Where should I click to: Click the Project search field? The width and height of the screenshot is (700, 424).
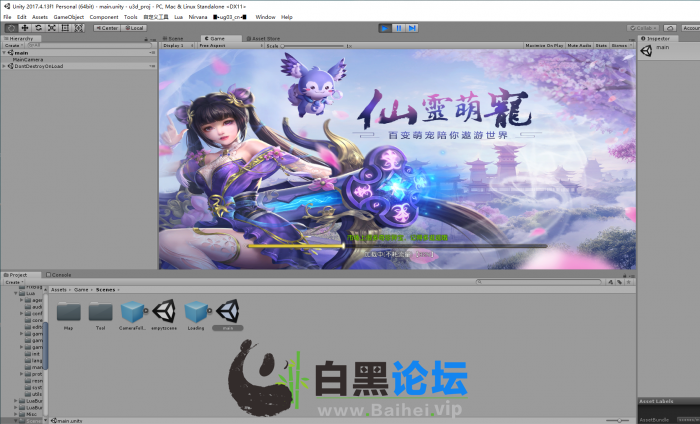point(538,282)
